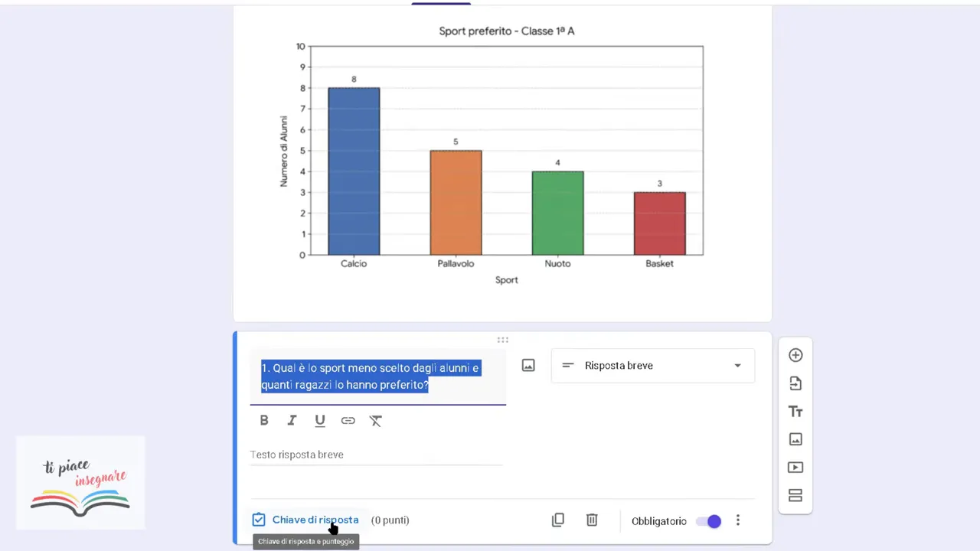Screen dimensions: 980x551
Task: Grab the drag handle above the question
Action: click(x=502, y=340)
